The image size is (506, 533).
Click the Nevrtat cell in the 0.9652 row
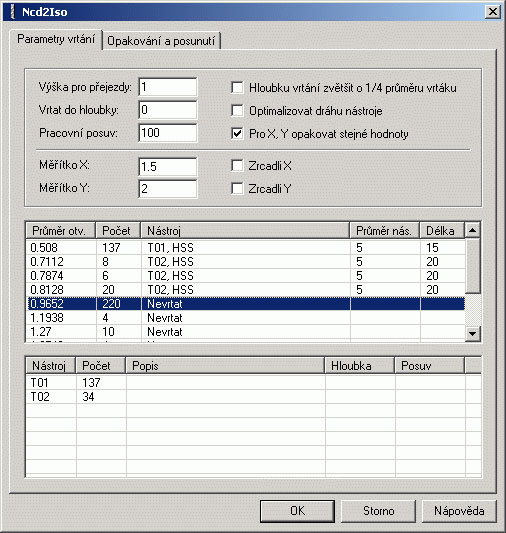[165, 304]
